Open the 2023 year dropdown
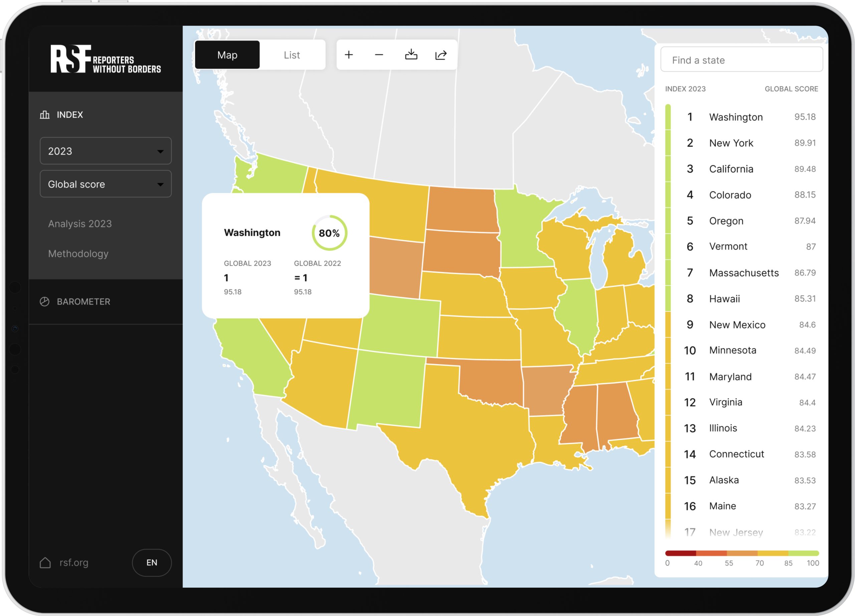The image size is (855, 616). pos(106,151)
